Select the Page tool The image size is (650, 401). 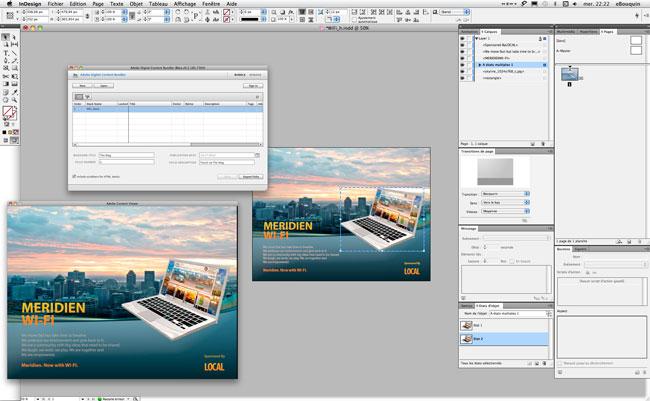pyautogui.click(x=5, y=44)
